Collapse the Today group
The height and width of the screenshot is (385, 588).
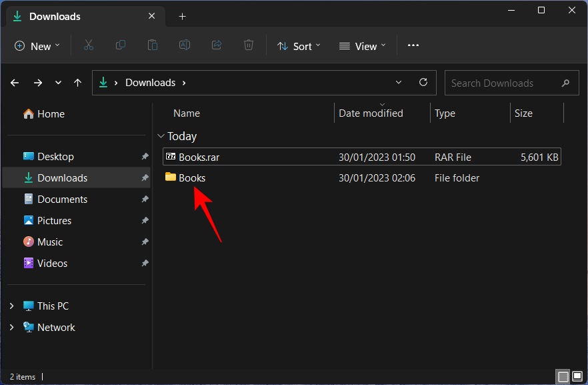click(x=160, y=136)
